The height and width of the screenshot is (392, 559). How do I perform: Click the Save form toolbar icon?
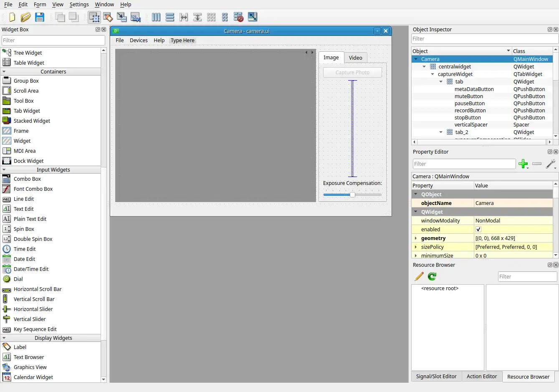40,17
